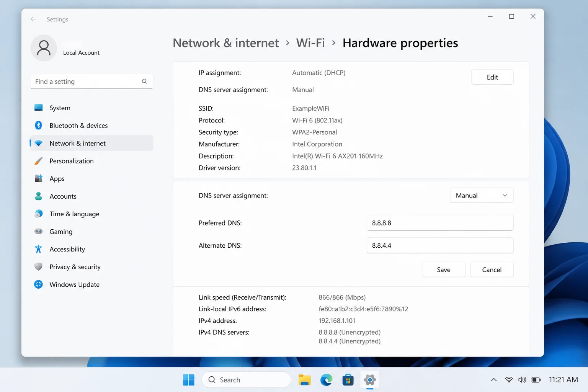Viewport: 588px width, 392px height.
Task: Click the Gaming controller icon
Action: tap(38, 231)
